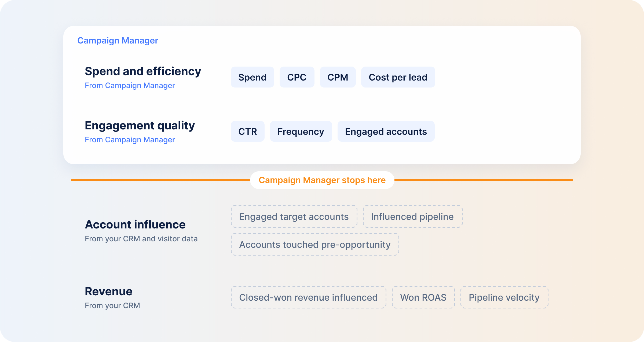Click From Campaign Manager under Spend and efficiency
The height and width of the screenshot is (342, 644).
130,85
